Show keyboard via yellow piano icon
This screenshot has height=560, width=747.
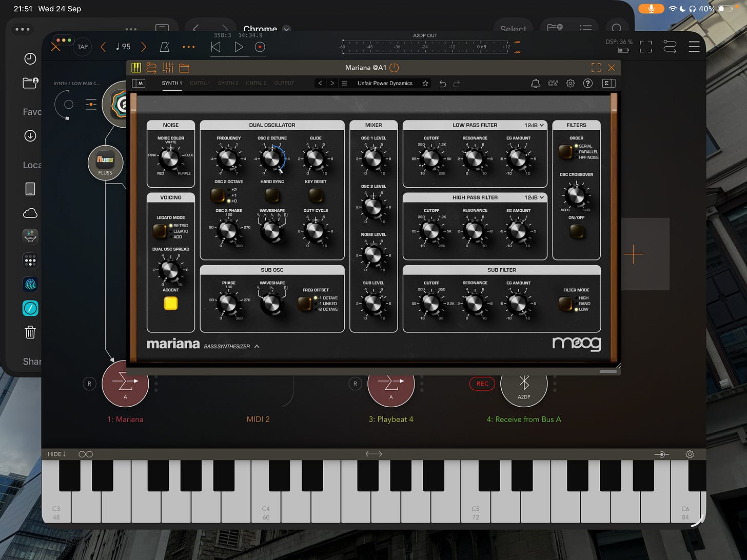click(x=136, y=68)
